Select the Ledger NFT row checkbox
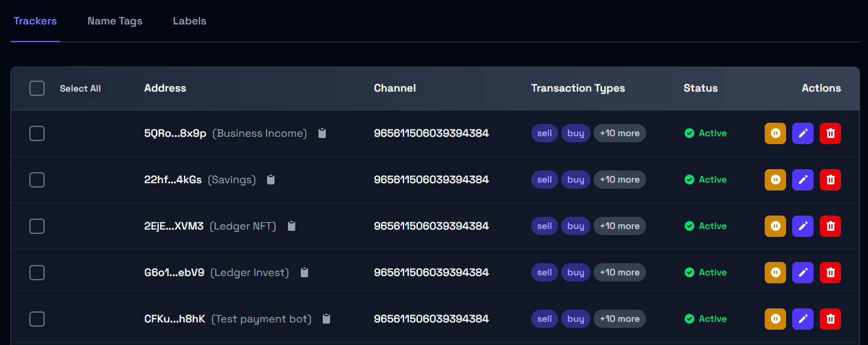This screenshot has height=345, width=868. [x=37, y=226]
